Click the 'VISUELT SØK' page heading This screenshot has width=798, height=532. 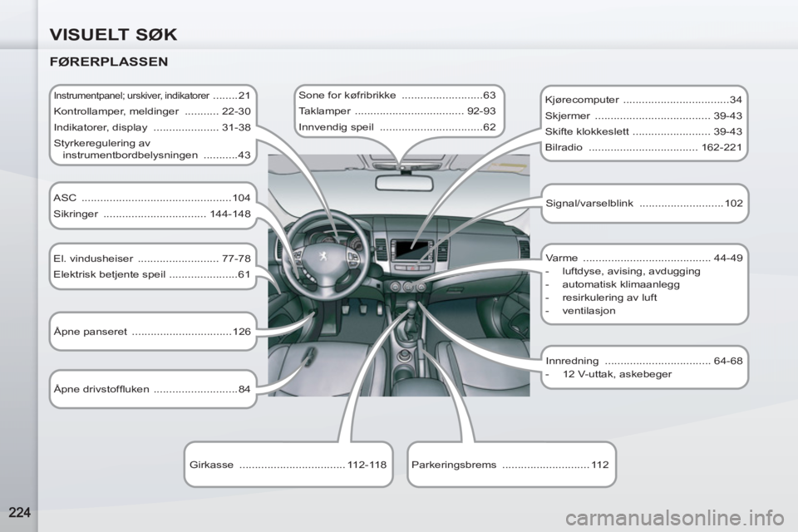tap(114, 35)
